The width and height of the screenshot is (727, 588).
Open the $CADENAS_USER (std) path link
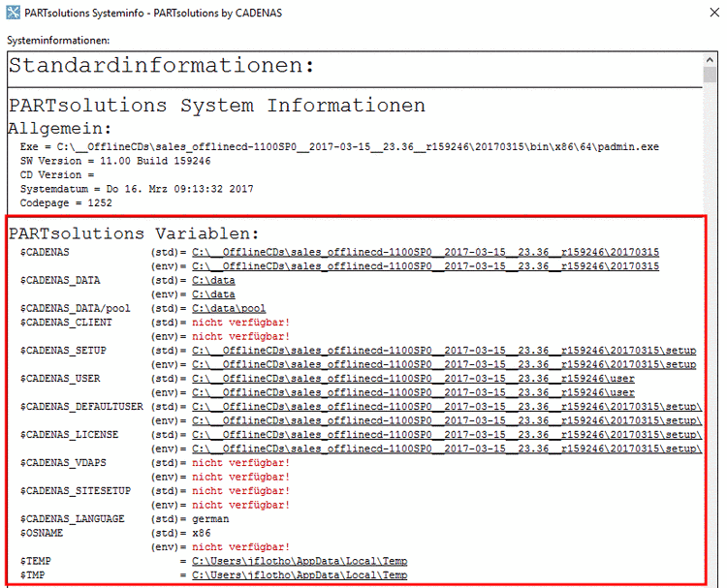tap(413, 379)
